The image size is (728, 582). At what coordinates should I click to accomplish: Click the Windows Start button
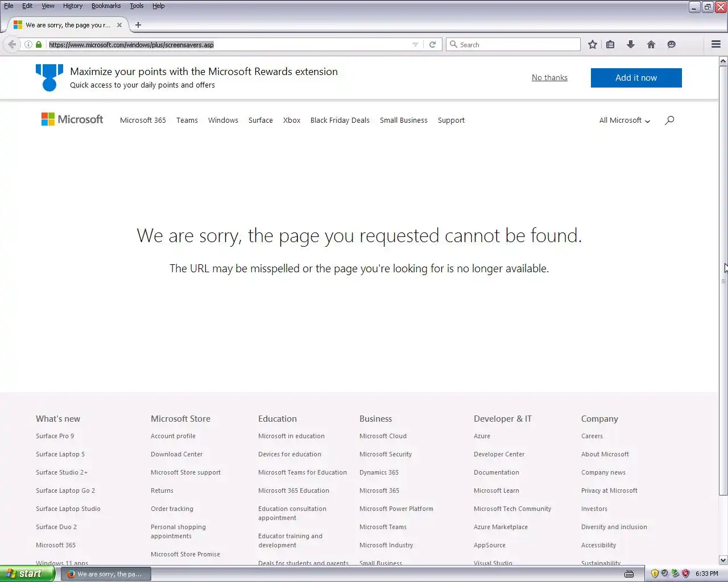point(27,573)
